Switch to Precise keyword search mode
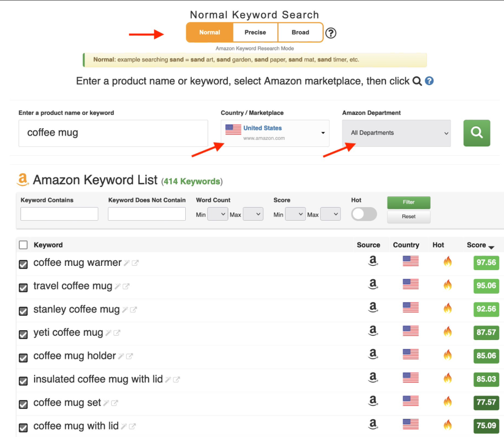 (255, 33)
